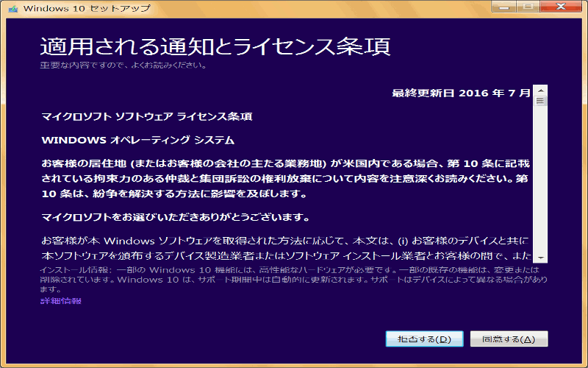Viewport: 588px width, 368px height.
Task: Open the 詳細情報 details link
Action: (61, 301)
